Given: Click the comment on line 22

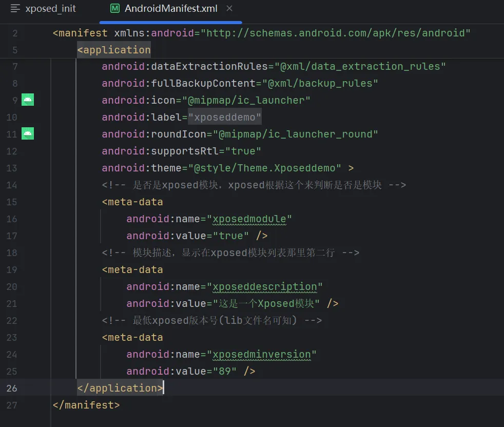Looking at the screenshot, I should [x=212, y=321].
